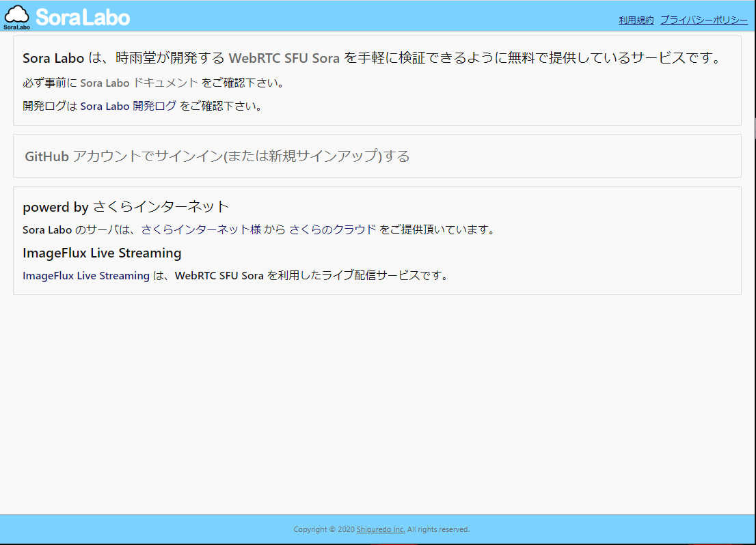
Task: Open the Sora Labo ドキュメント link
Action: [x=139, y=83]
